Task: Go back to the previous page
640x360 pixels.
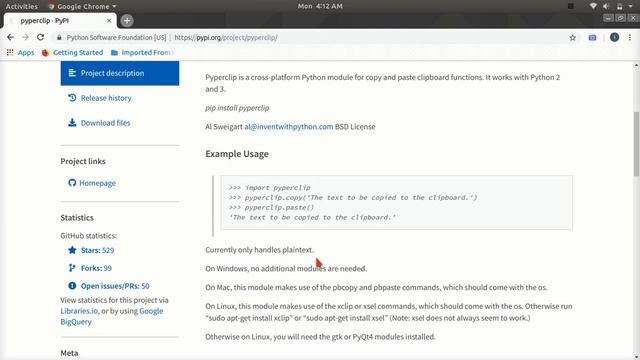Action: tap(10, 37)
